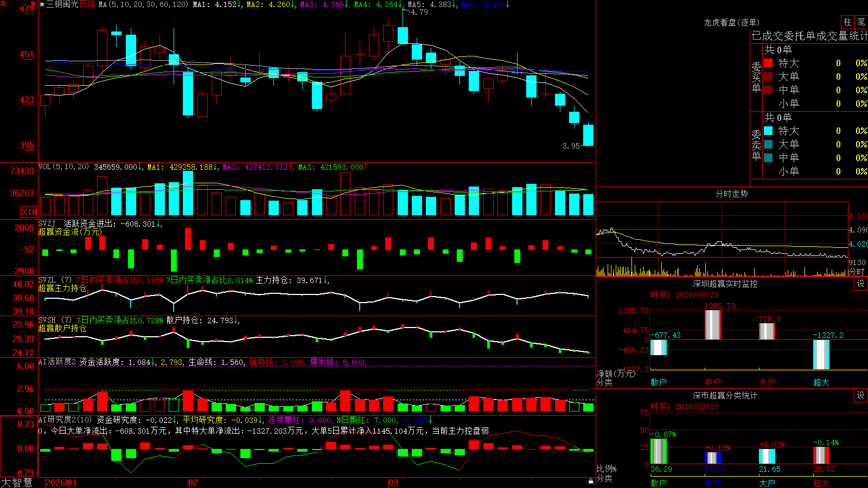
Task: Click the -677.43 散户 bar in real-time monitor
Action: coord(659,348)
